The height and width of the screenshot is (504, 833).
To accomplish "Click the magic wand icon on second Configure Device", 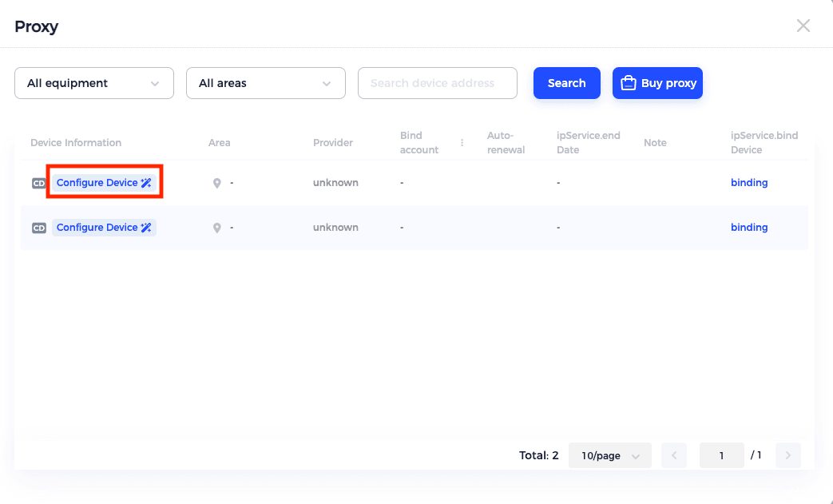I will point(147,227).
